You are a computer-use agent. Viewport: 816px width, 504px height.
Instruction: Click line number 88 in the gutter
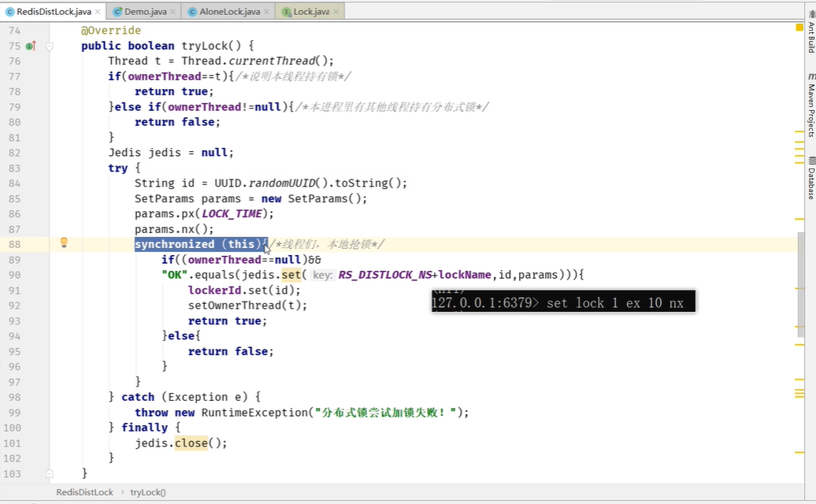[14, 244]
